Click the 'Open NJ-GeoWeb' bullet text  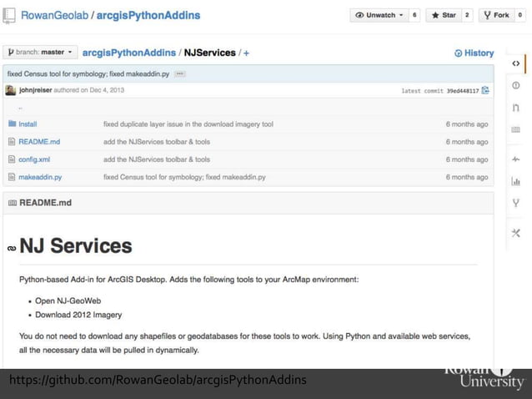(68, 301)
